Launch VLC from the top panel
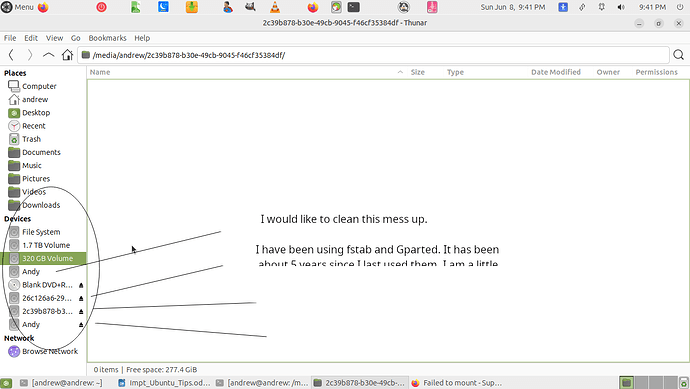Viewport: 690px width, 389px height. pyautogui.click(x=275, y=7)
